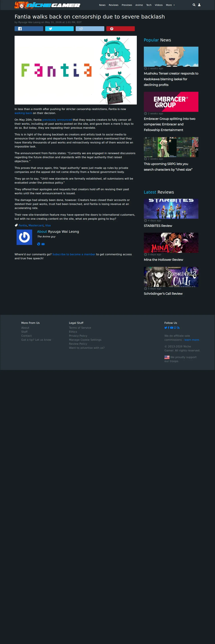Click the 'Latest Reviews' sidebar heading
The image size is (215, 644).
[x=159, y=192]
